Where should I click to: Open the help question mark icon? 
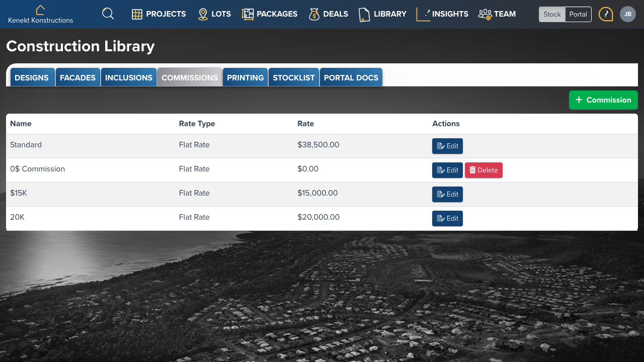click(x=606, y=14)
